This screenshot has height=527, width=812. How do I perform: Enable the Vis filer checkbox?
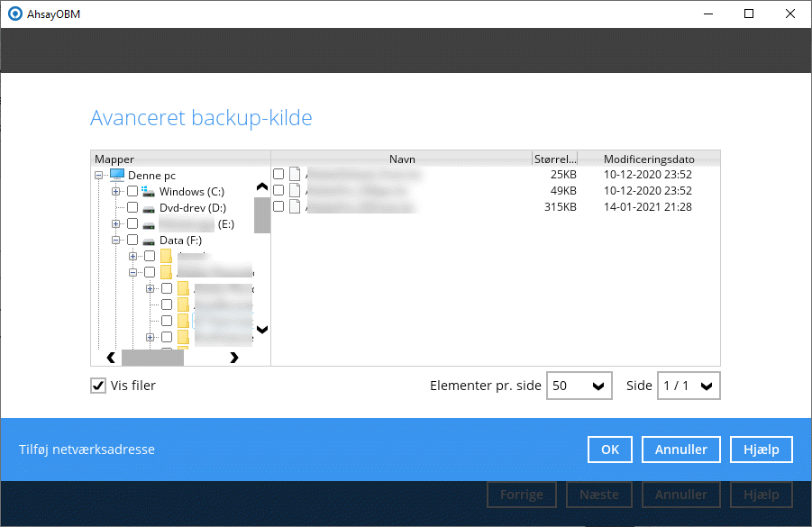click(97, 386)
